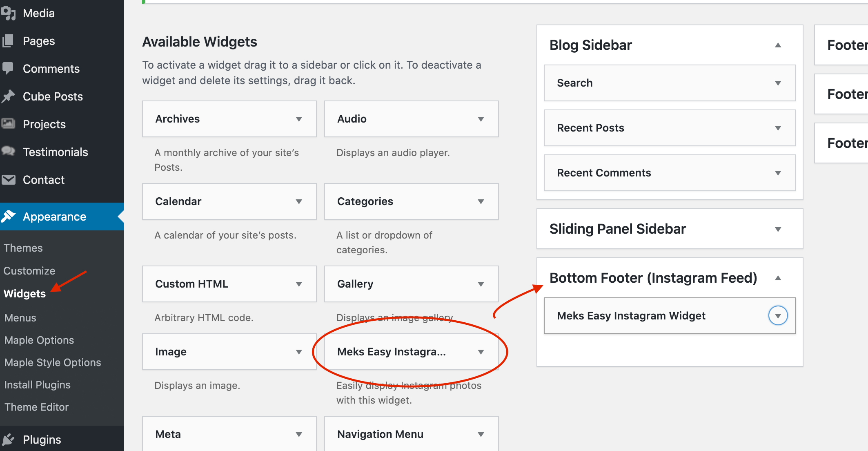This screenshot has height=451, width=868.
Task: Click the Comments speech bubble icon
Action: coord(8,68)
